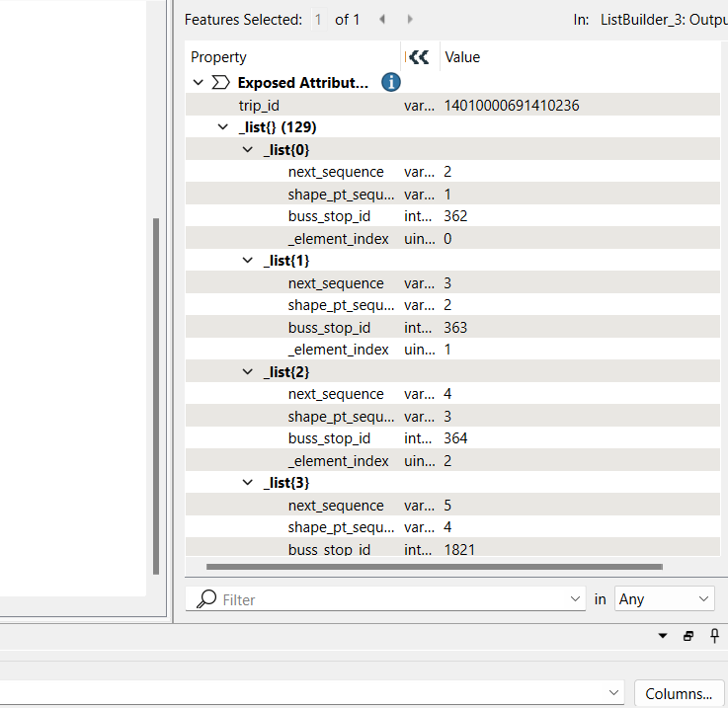Viewport: 728px width, 708px height.
Task: Open the Filter history dropdown arrow
Action: pos(575,599)
